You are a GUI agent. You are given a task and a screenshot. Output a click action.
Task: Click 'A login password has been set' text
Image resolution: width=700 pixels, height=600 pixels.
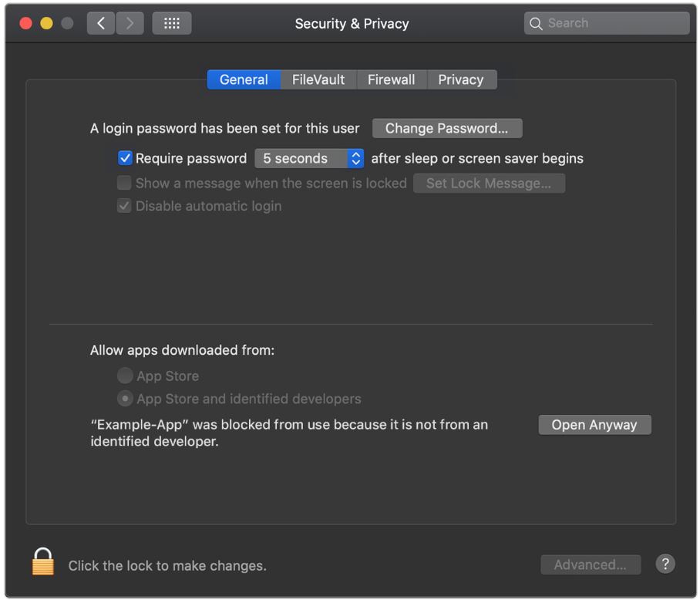224,129
